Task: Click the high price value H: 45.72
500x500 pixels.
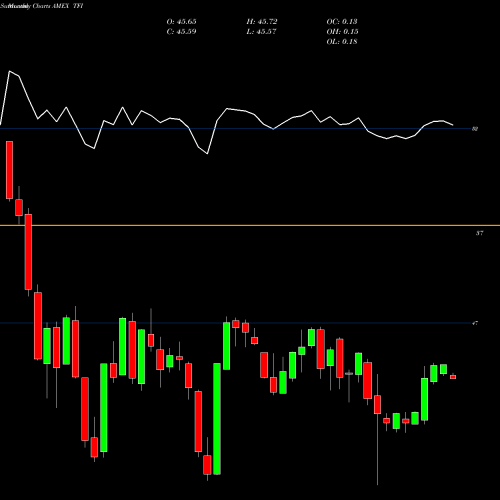Action: point(262,22)
